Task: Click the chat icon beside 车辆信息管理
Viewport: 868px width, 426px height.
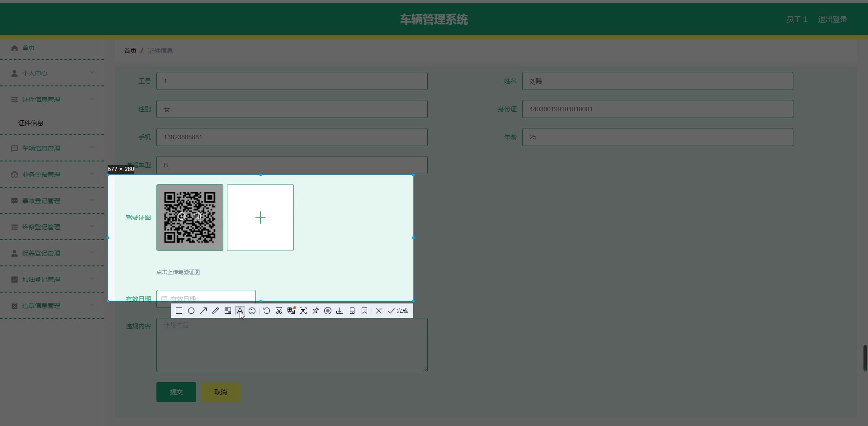Action: pyautogui.click(x=14, y=148)
